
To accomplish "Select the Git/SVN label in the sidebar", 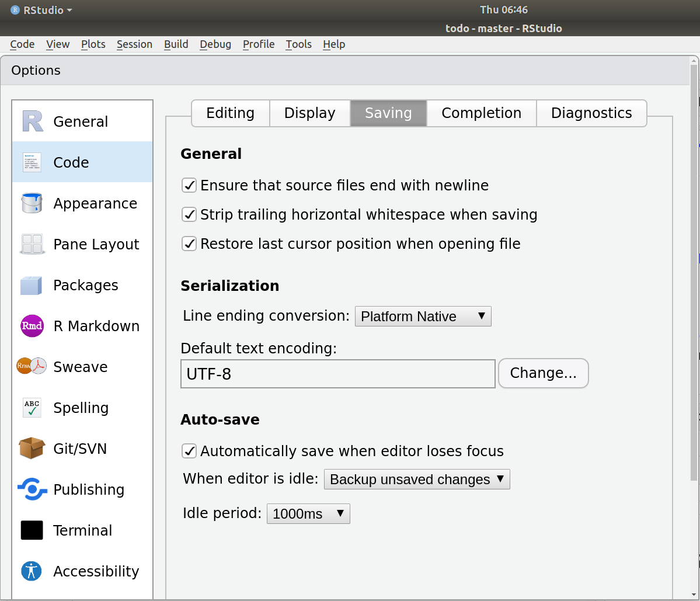I will 80,449.
